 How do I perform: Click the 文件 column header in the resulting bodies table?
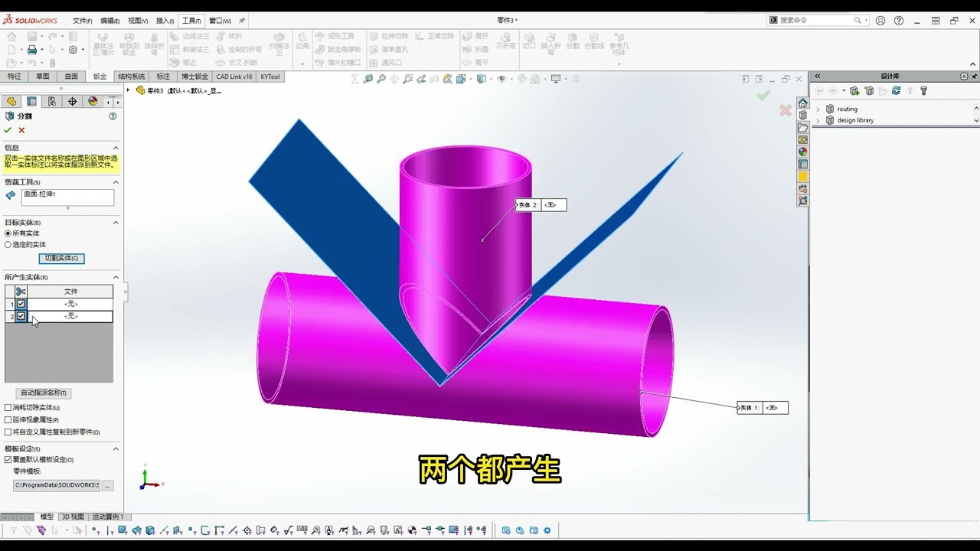click(70, 292)
